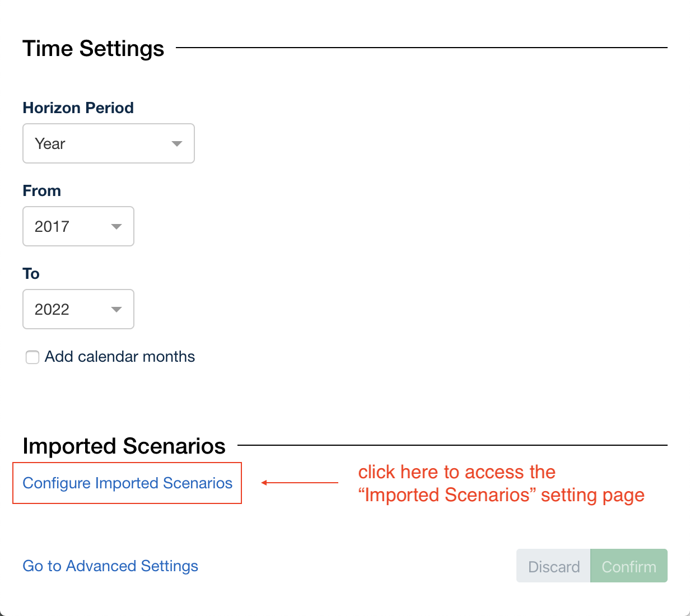This screenshot has width=690, height=616.
Task: Expand the chevron next to 2022
Action: tap(116, 309)
